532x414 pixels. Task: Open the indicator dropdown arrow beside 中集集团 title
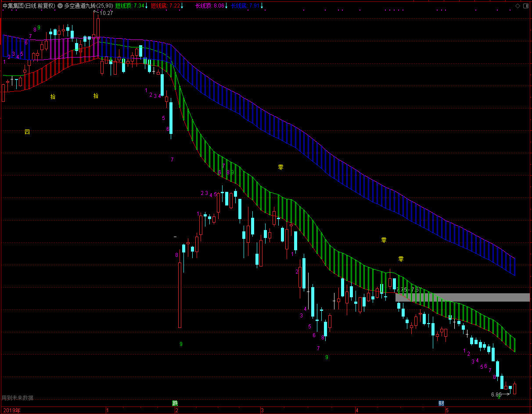click(x=60, y=6)
